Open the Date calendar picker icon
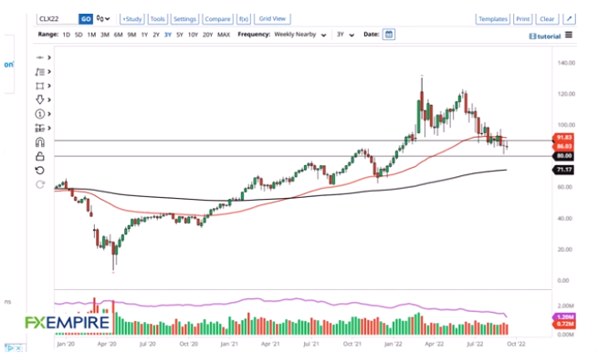The height and width of the screenshot is (364, 598). 389,35
